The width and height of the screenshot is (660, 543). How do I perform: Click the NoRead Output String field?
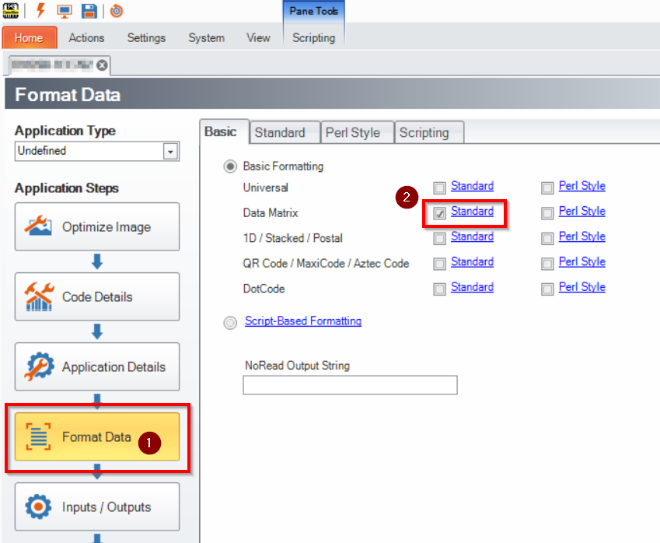click(349, 385)
